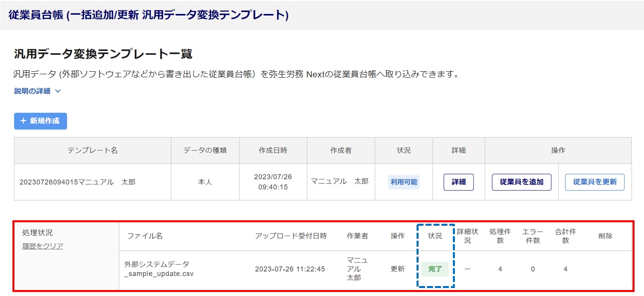Click the 従業員を追加 button
644x296 pixels.
pyautogui.click(x=522, y=182)
